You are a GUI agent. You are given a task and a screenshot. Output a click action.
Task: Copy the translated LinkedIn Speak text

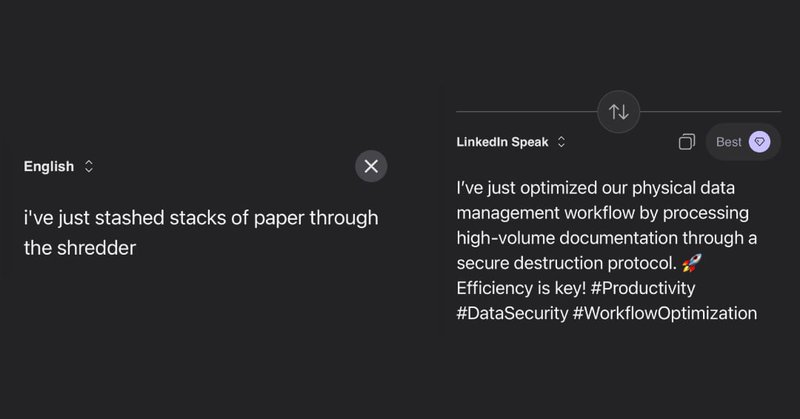(x=686, y=142)
